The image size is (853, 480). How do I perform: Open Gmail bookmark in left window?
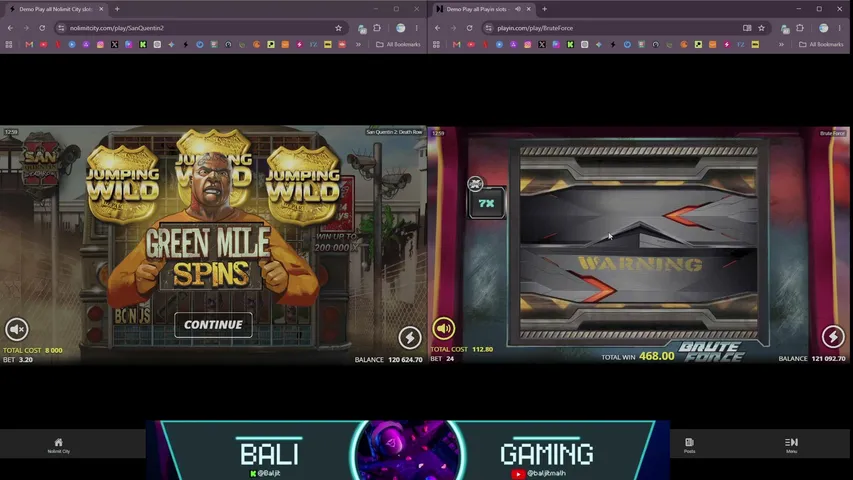pos(29,45)
